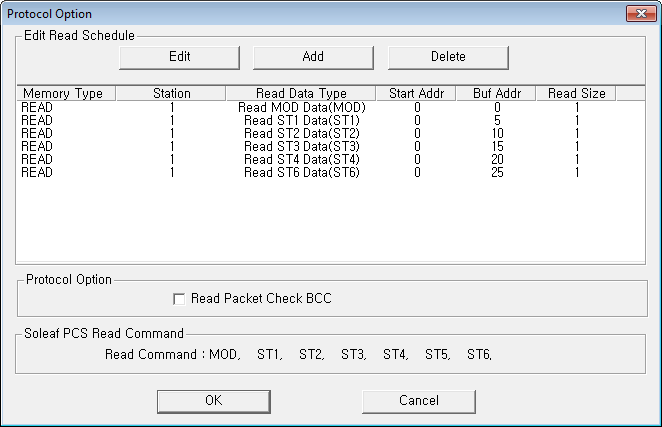
Task: Enable Read Packet Check BCC checkbox
Action: click(179, 299)
